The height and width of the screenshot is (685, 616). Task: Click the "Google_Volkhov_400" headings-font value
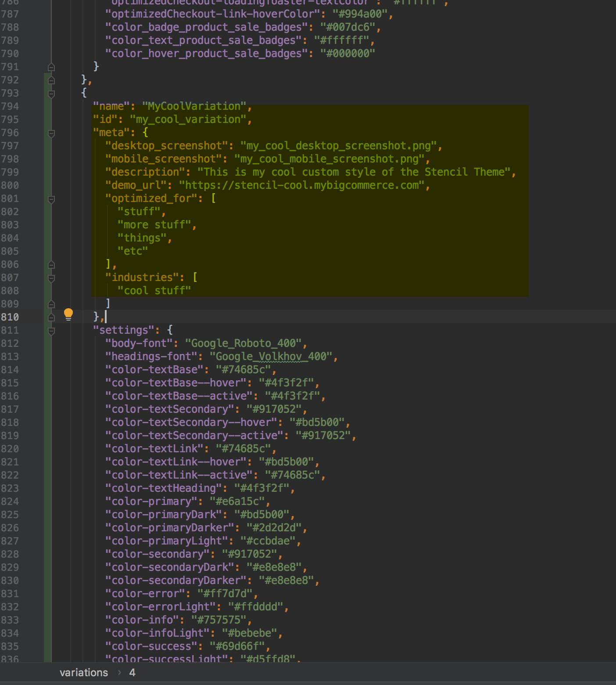tap(271, 357)
